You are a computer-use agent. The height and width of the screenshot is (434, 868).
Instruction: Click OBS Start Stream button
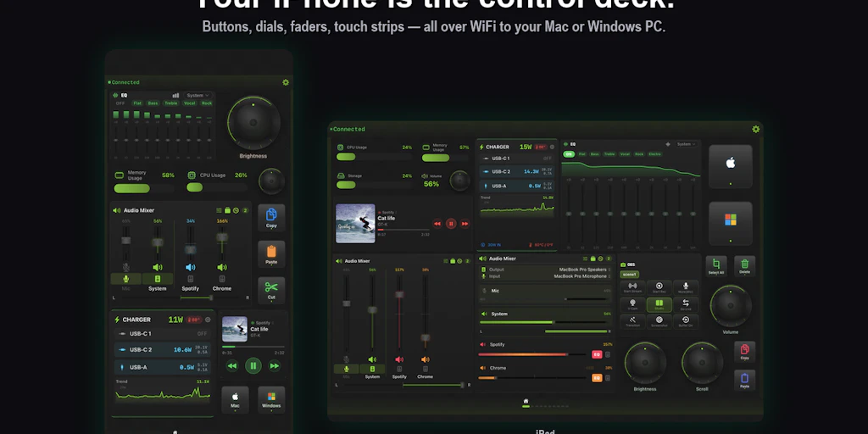pyautogui.click(x=632, y=288)
